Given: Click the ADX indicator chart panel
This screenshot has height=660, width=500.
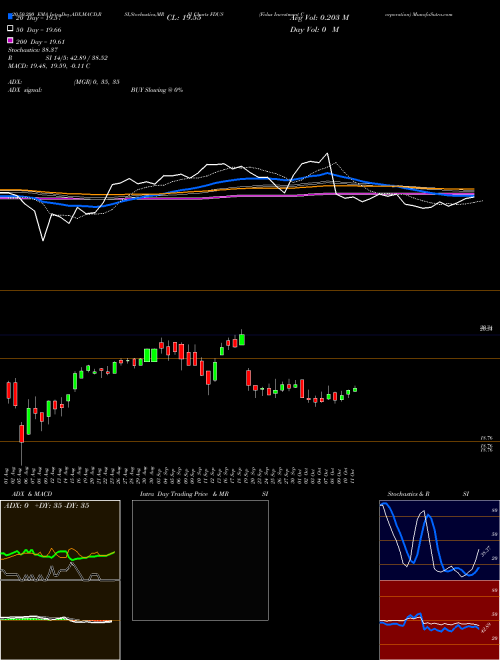Looking at the screenshot, I should (x=60, y=540).
